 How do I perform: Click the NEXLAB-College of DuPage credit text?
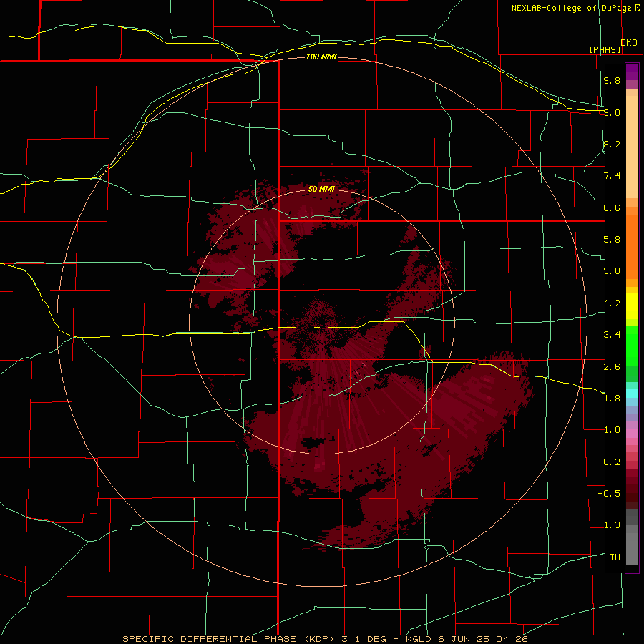[x=572, y=8]
